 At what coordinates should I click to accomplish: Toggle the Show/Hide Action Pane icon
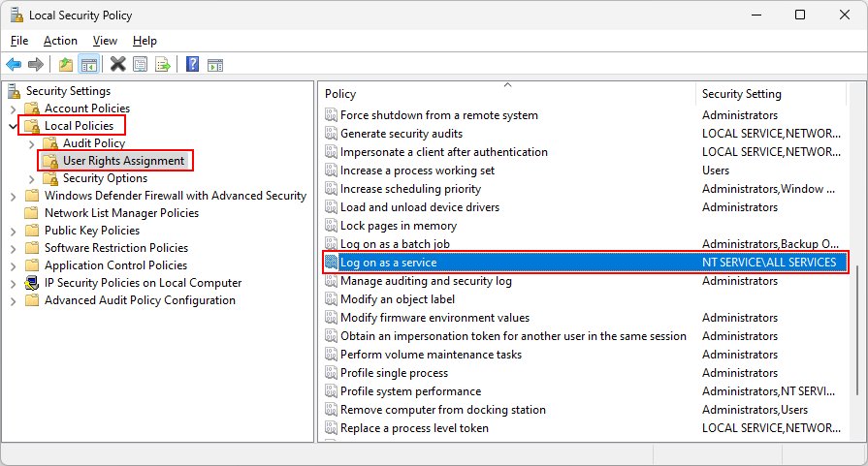click(x=215, y=65)
